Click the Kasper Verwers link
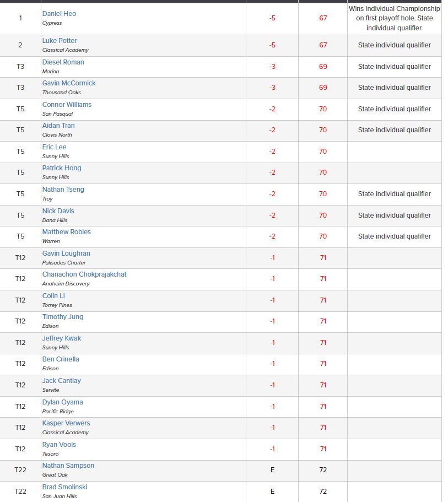 pos(66,423)
